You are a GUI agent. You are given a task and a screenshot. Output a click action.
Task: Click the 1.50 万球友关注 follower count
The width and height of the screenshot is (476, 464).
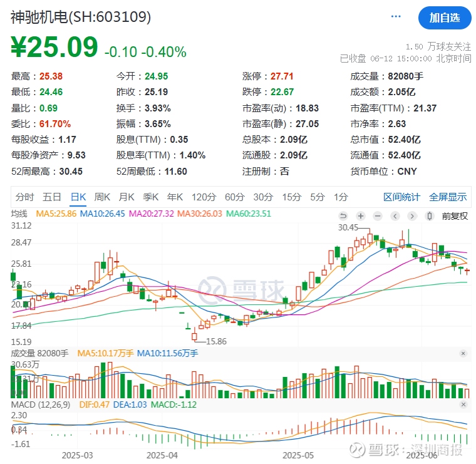coord(438,46)
